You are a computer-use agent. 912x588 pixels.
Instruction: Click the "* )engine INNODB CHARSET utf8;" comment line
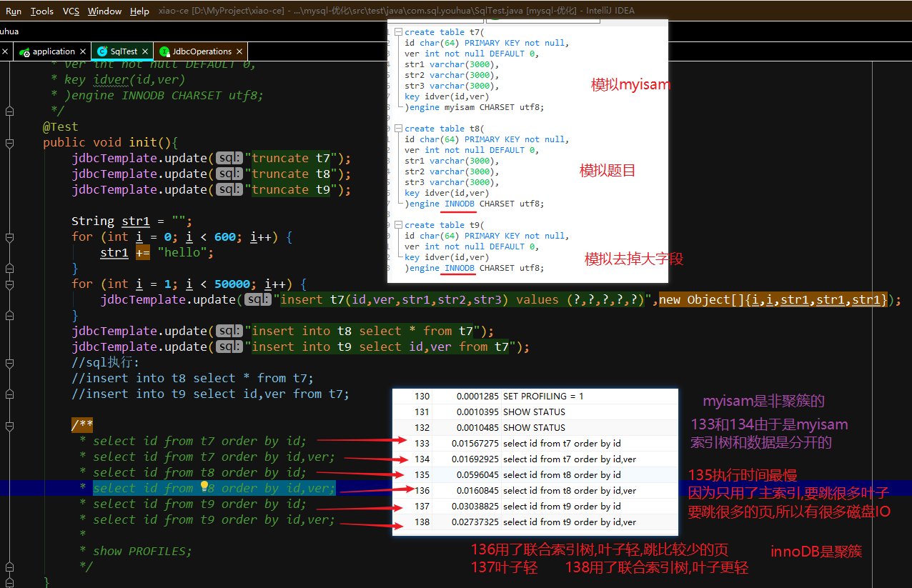coord(157,96)
